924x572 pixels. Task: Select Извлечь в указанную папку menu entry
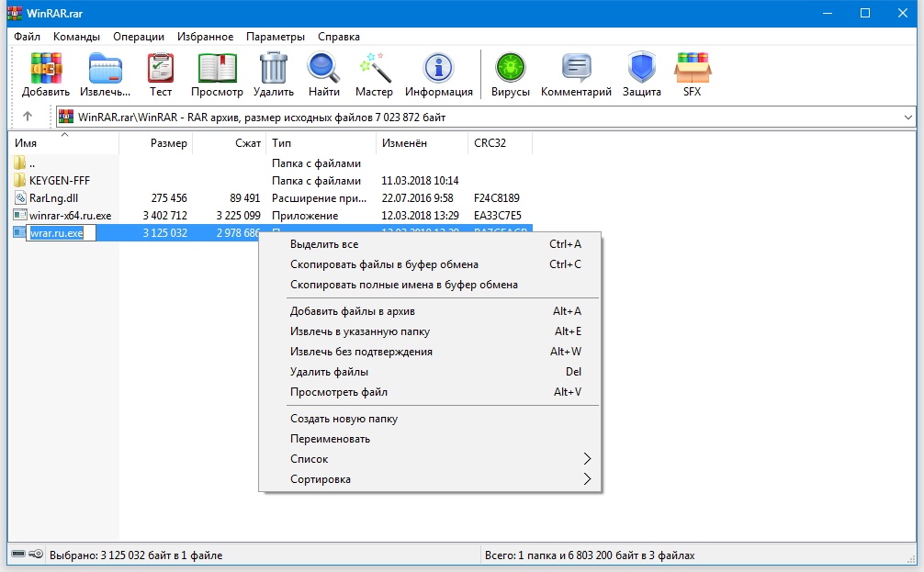tap(360, 331)
